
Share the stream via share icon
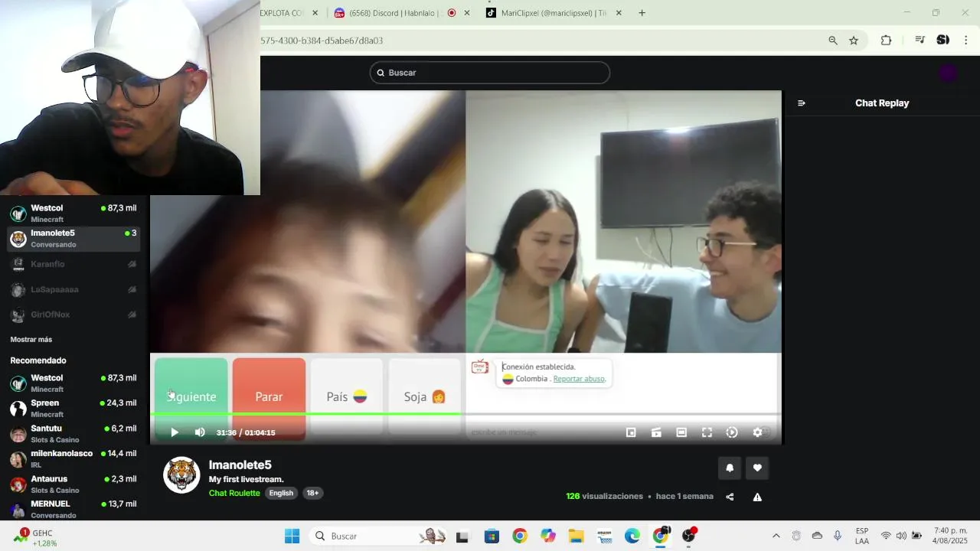coord(730,497)
